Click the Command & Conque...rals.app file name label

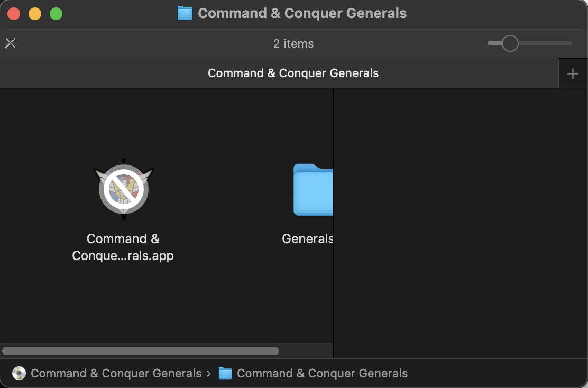coord(123,247)
